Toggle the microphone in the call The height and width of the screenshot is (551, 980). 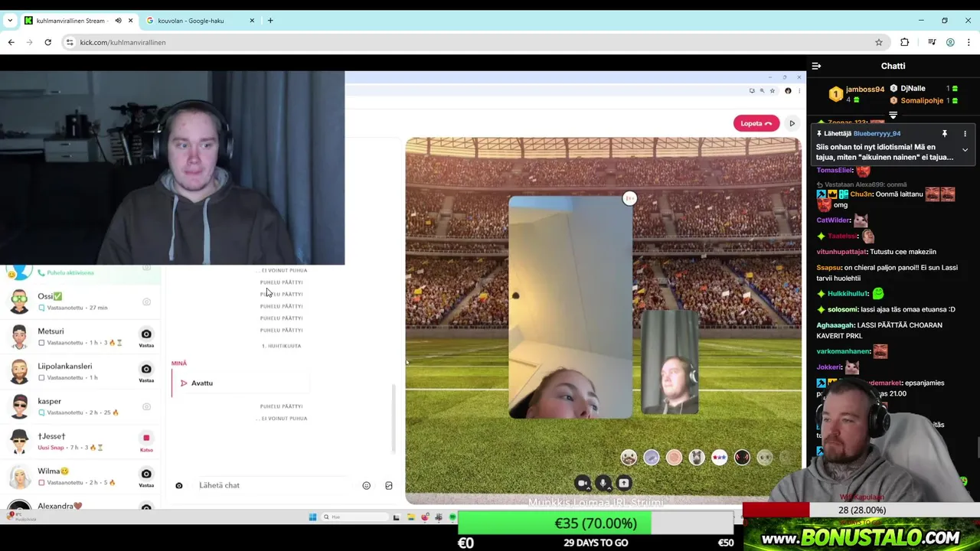point(603,483)
